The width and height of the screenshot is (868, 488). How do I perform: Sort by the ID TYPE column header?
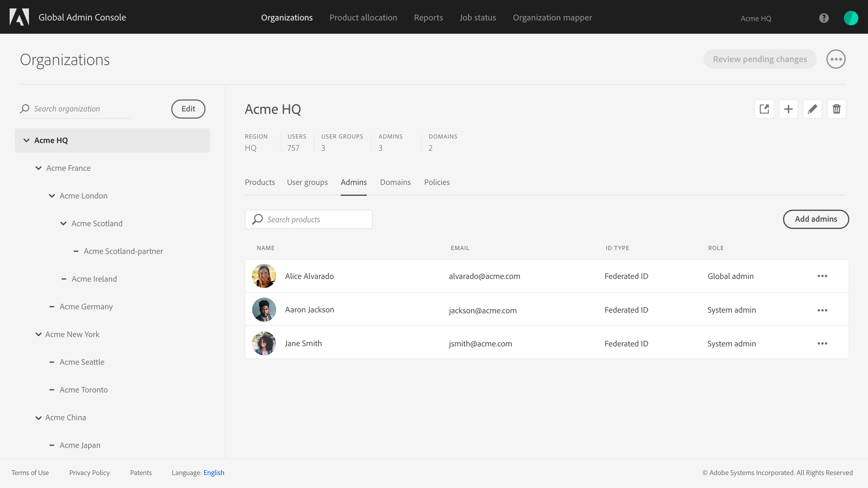click(617, 248)
